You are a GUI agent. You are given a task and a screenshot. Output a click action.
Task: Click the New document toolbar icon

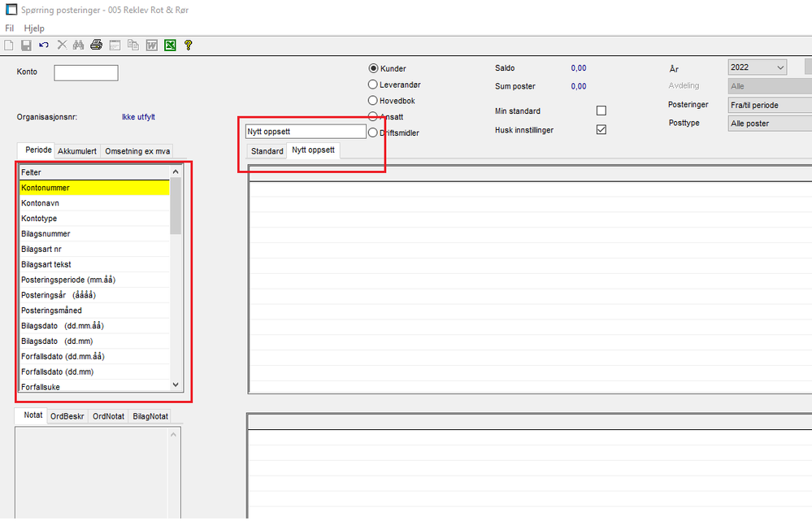point(9,45)
